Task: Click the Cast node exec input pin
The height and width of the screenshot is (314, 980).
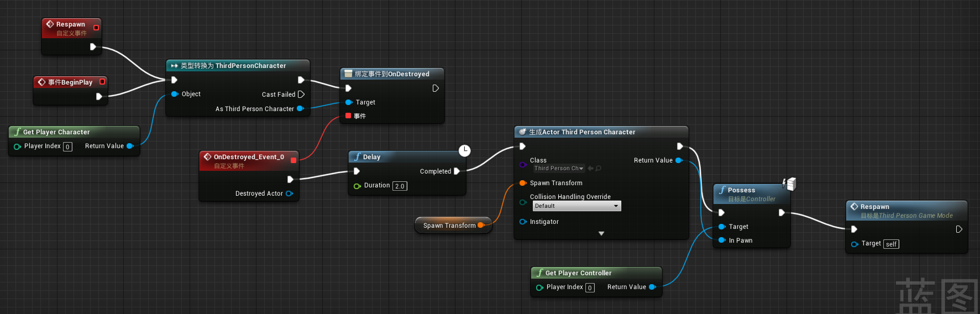Action: [174, 80]
